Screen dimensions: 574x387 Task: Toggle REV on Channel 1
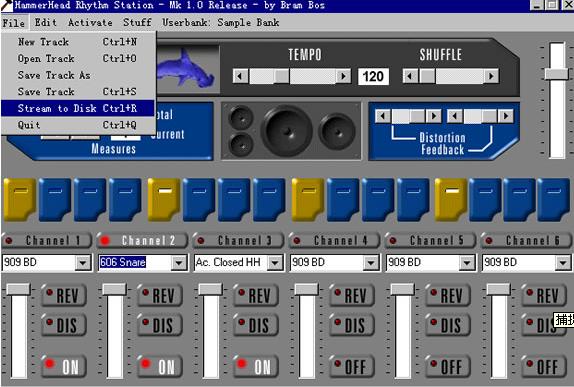(x=64, y=295)
